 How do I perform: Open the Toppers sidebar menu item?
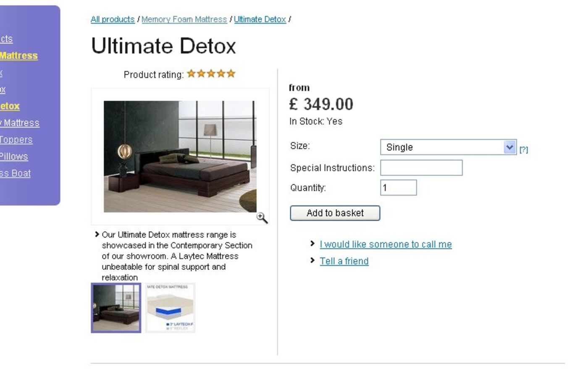16,140
